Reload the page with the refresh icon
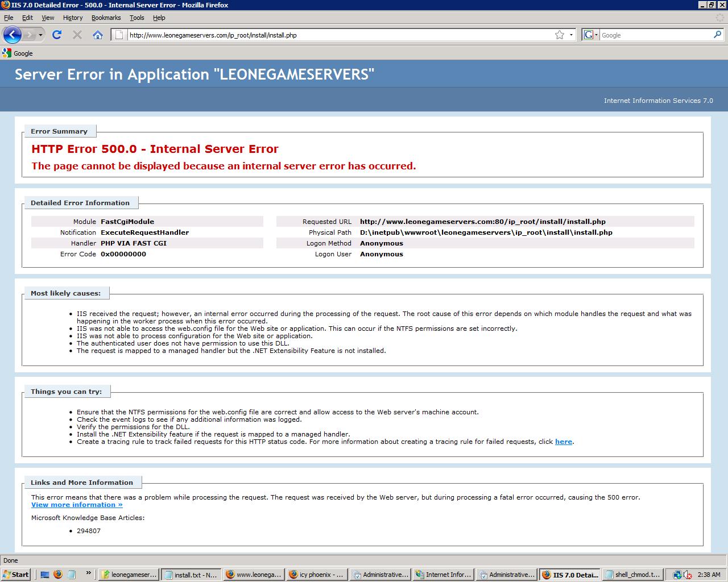728x582 pixels. pos(57,35)
